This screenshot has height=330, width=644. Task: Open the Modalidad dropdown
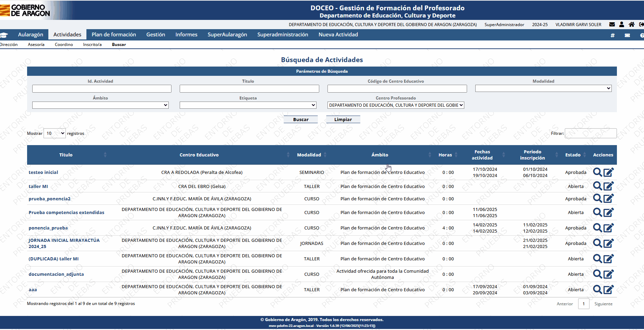(543, 89)
